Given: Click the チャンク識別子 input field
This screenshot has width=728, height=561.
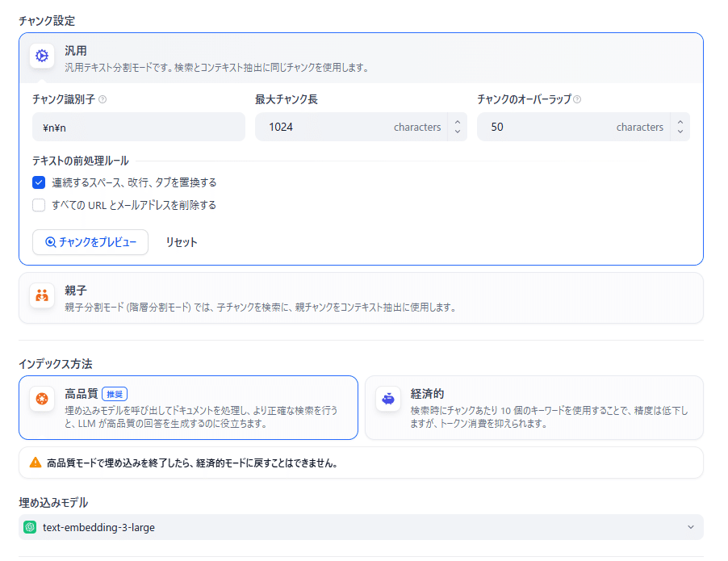Looking at the screenshot, I should (139, 127).
